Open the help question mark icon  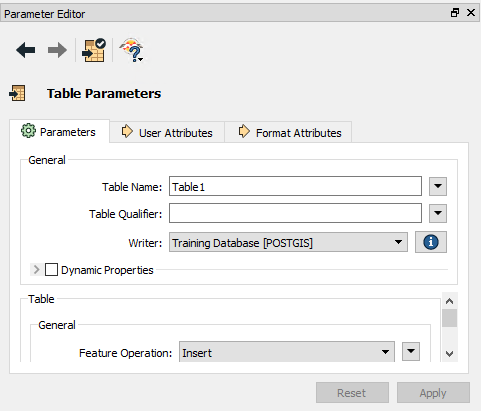tap(132, 50)
